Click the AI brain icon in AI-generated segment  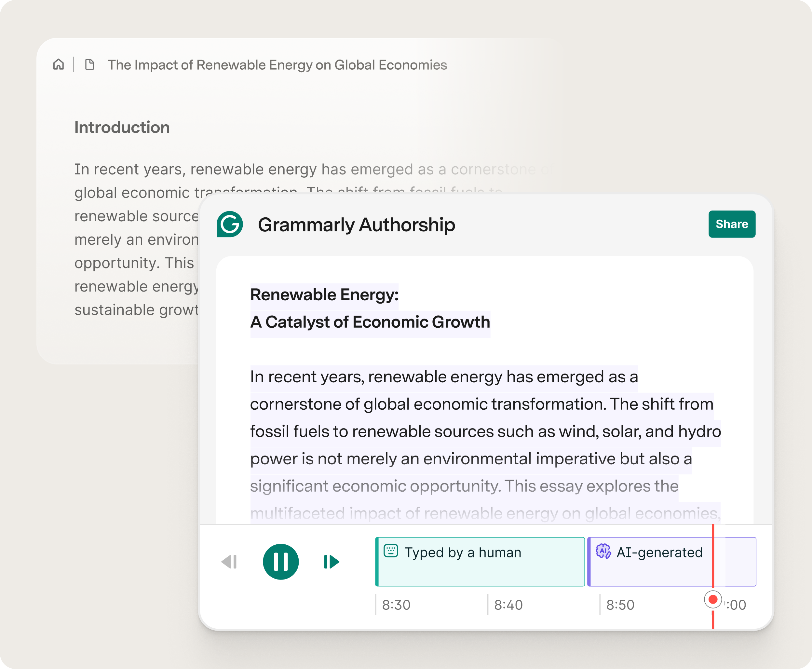click(603, 551)
